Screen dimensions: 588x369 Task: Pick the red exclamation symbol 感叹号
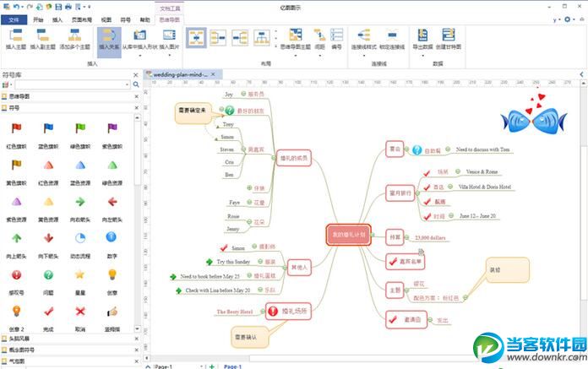click(16, 275)
